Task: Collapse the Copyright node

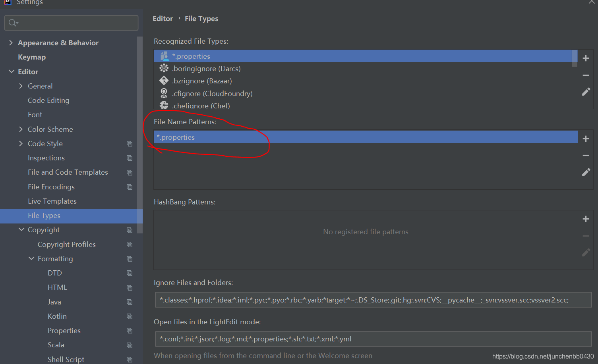Action: click(x=21, y=229)
